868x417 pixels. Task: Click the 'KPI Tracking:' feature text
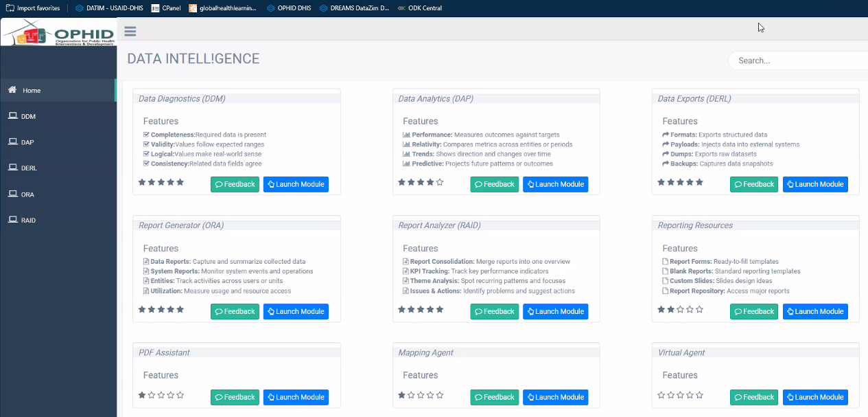(x=430, y=271)
